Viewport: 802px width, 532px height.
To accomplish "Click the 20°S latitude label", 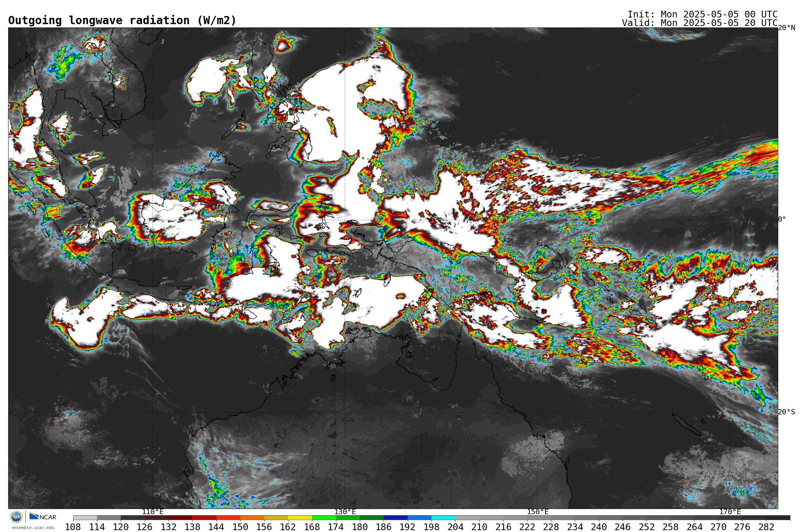I will tap(786, 412).
